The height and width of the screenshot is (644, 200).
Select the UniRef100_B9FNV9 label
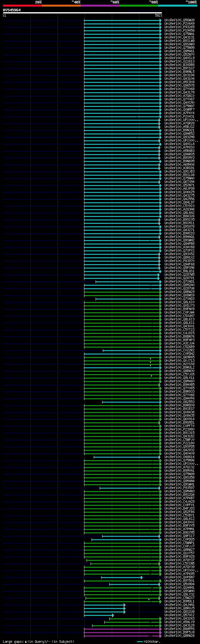[x=179, y=309]
